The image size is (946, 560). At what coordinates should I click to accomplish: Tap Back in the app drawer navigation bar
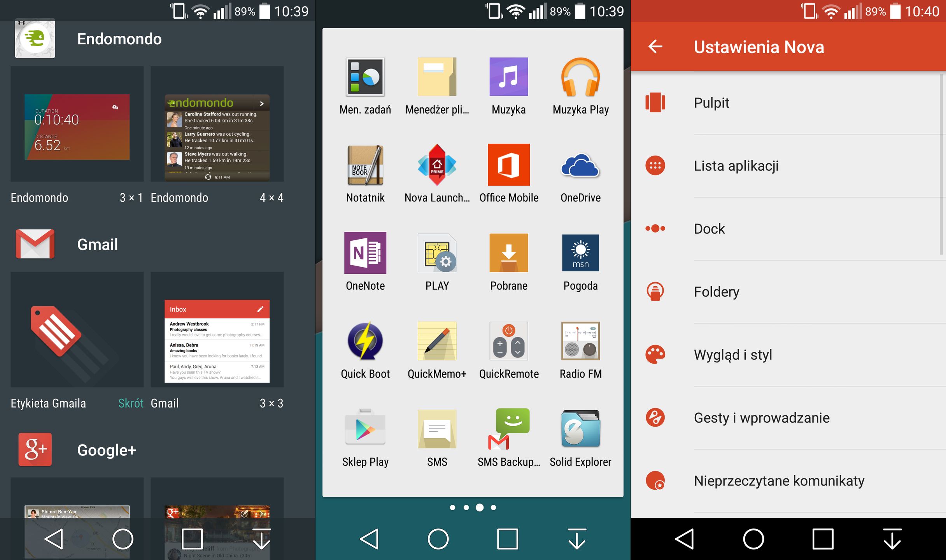point(369,539)
